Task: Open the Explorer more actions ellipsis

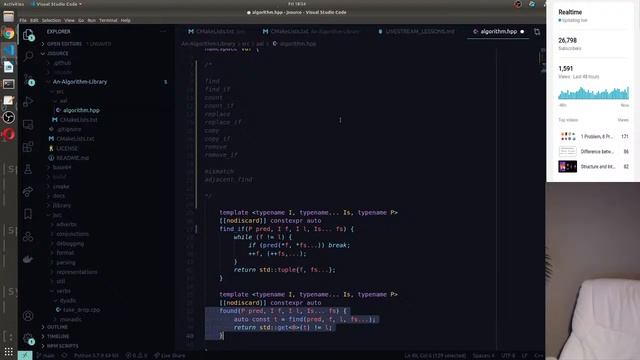Action: click(163, 31)
